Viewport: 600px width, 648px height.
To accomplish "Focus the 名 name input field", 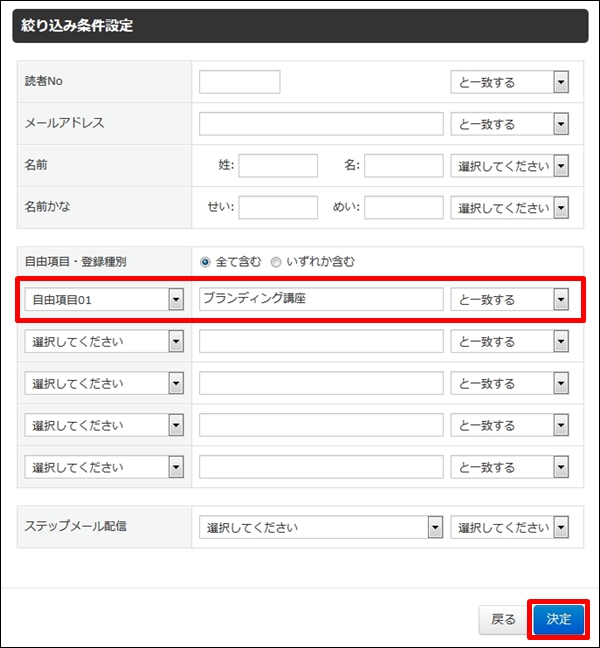I will 404,166.
